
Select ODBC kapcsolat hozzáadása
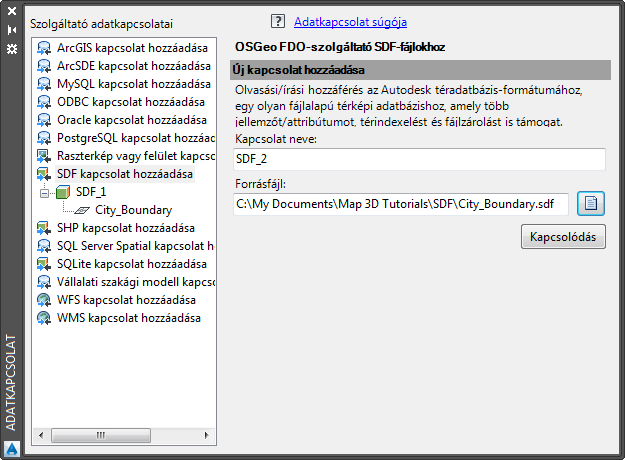[x=131, y=102]
